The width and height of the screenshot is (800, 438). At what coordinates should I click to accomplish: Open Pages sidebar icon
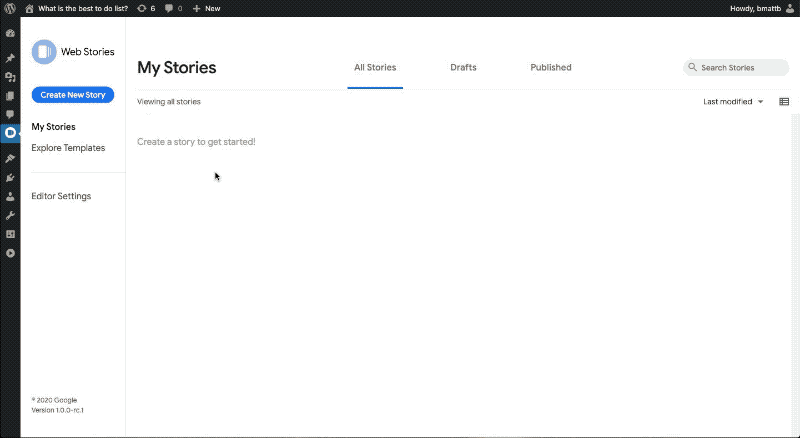[10, 96]
